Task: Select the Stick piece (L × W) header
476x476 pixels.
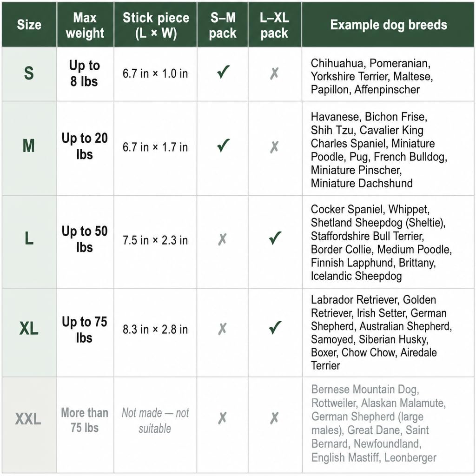Action: (156, 25)
